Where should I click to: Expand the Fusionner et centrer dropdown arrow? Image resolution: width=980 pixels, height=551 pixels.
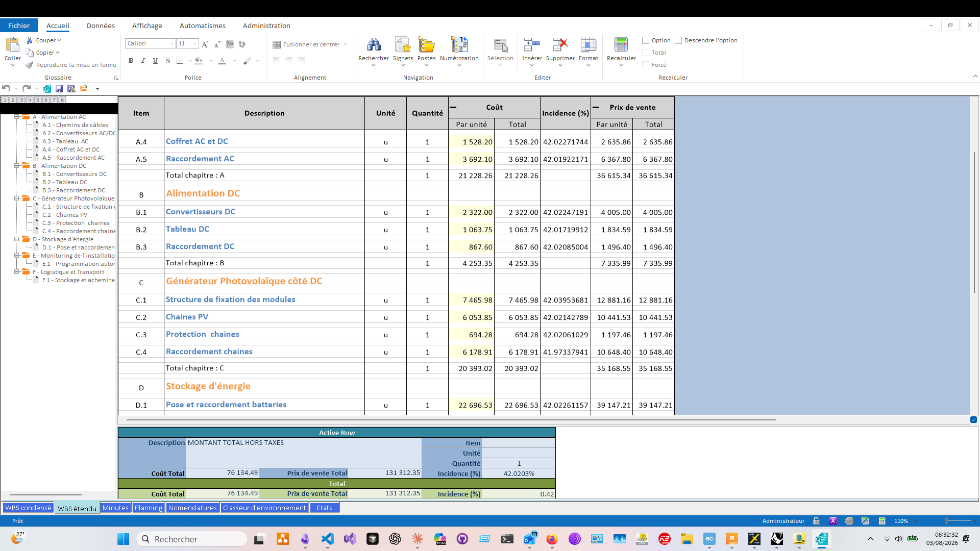pyautogui.click(x=346, y=44)
